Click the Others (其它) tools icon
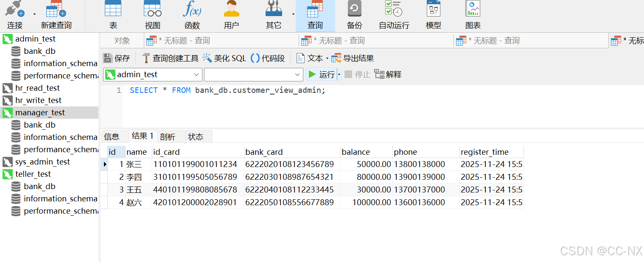 274,8
